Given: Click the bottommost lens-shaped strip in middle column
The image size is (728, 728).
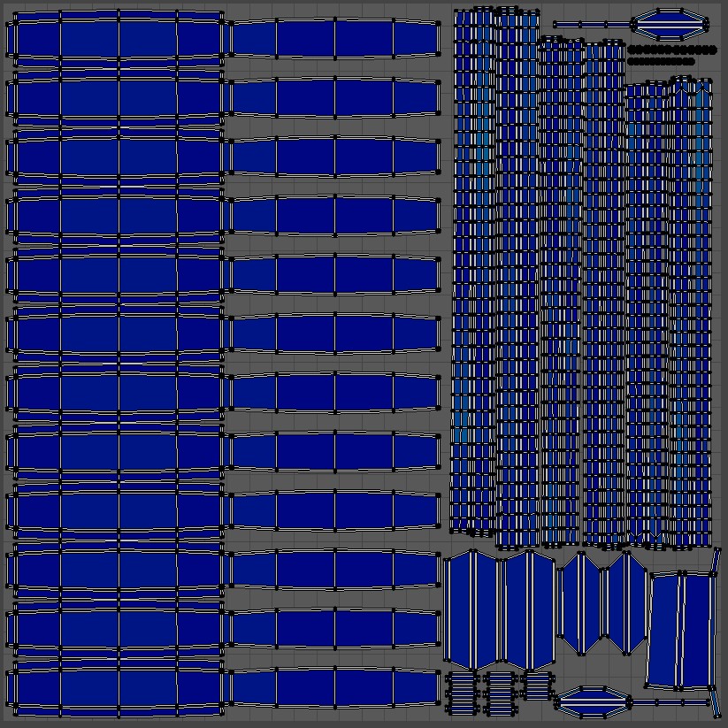Looking at the screenshot, I should click(335, 688).
